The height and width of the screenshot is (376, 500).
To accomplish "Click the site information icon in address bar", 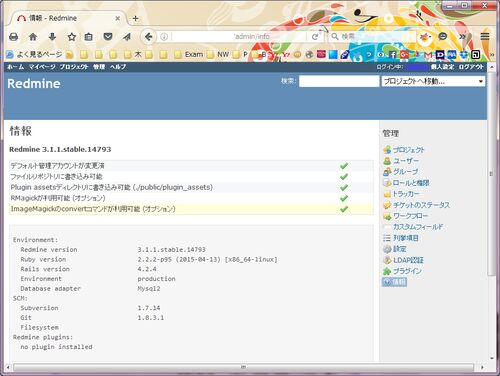I will point(164,37).
